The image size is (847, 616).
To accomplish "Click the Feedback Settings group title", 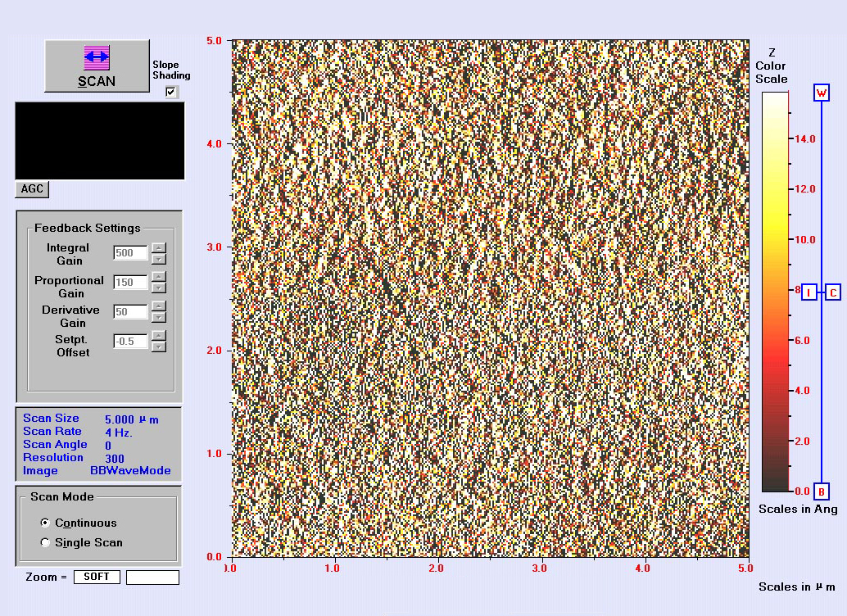I will (88, 228).
